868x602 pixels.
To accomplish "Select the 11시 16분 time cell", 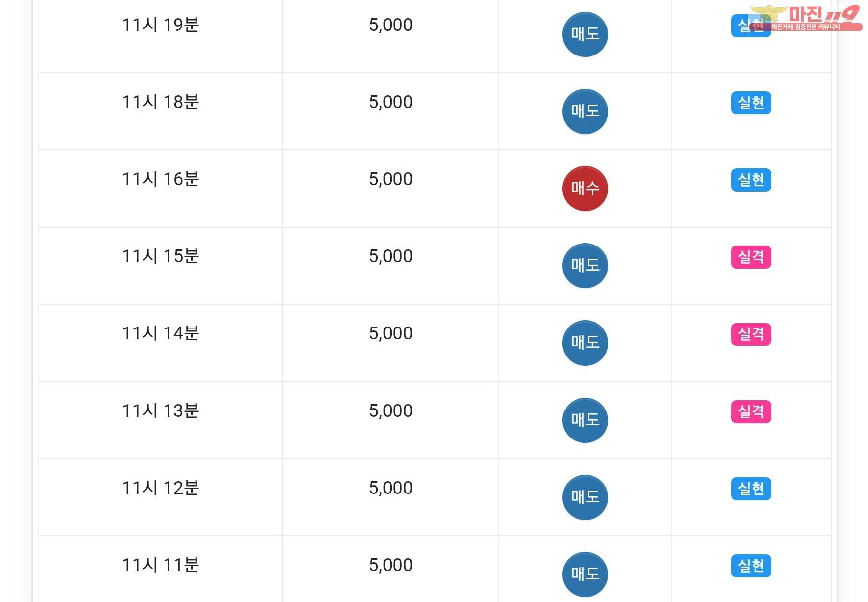I will (x=160, y=179).
